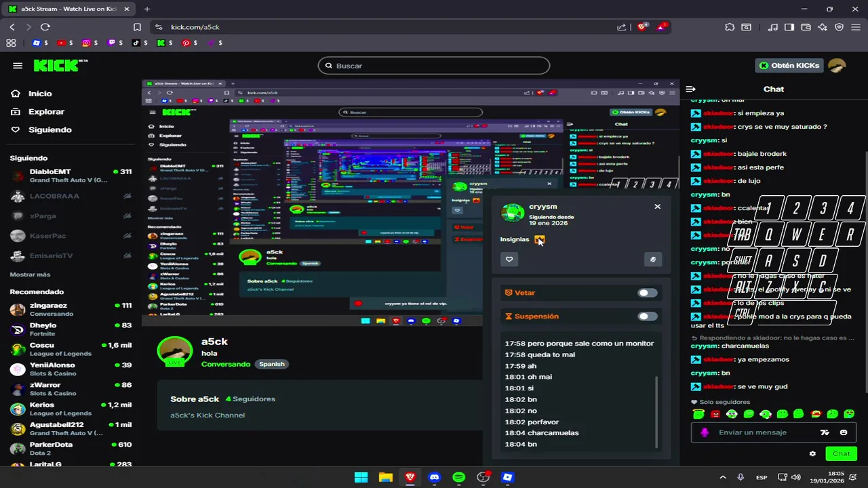Open Coscu recommended channel
Viewport: 868px width, 488px height.
(x=71, y=349)
